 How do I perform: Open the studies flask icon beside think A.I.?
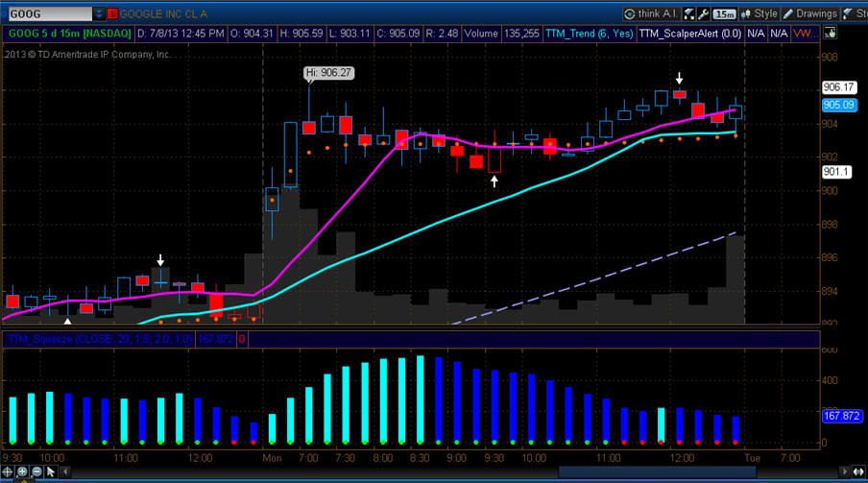point(688,14)
